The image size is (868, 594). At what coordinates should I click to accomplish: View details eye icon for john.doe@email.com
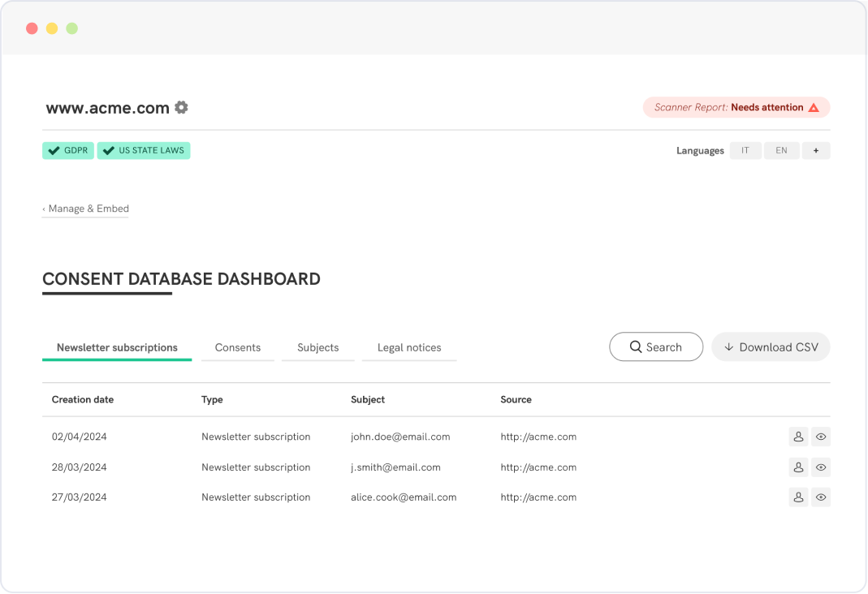coord(821,437)
